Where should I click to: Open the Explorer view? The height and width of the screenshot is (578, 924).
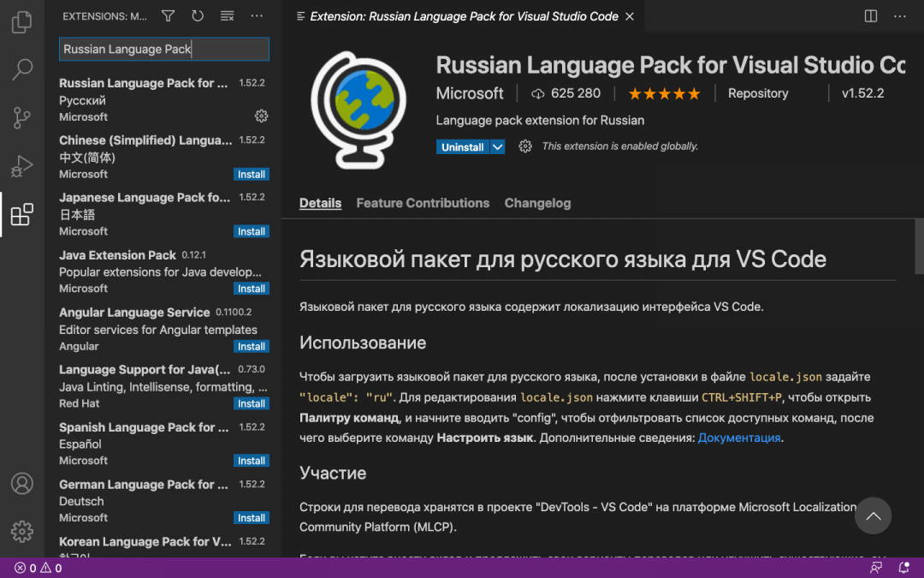[22, 21]
